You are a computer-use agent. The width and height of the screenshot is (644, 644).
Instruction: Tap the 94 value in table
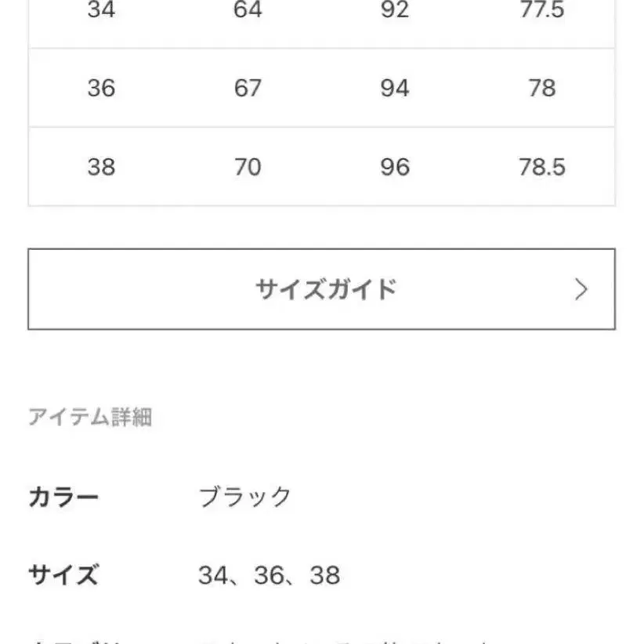click(x=395, y=88)
